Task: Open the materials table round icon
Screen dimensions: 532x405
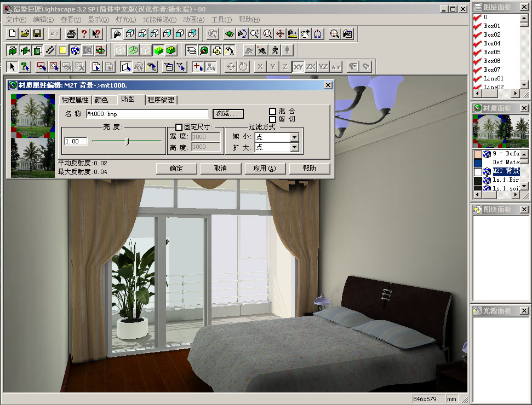Action: (204, 50)
